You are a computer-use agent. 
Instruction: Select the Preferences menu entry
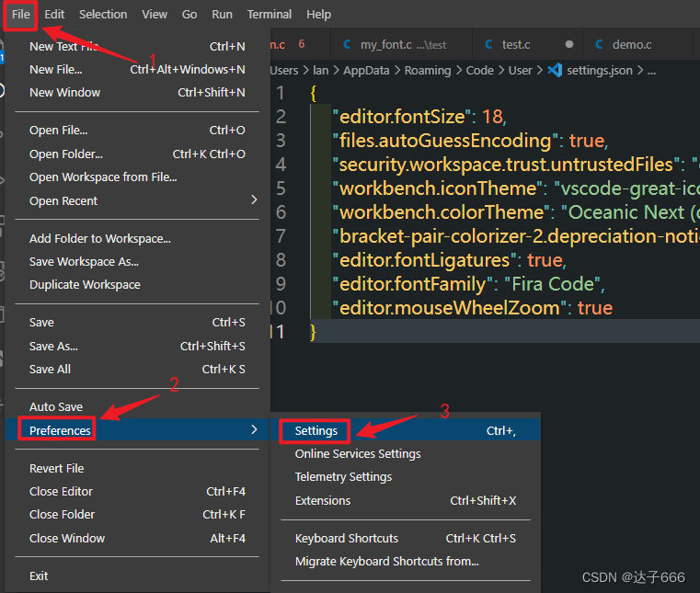137,430
